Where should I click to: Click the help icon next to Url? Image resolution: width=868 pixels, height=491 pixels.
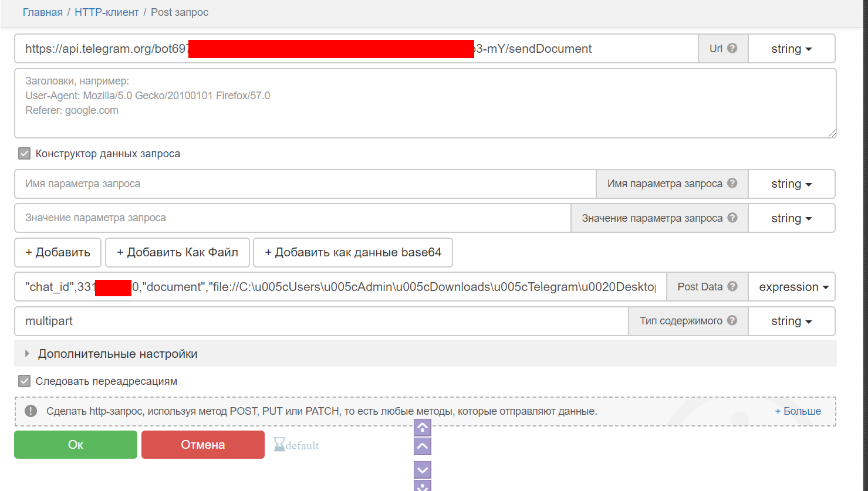(732, 49)
